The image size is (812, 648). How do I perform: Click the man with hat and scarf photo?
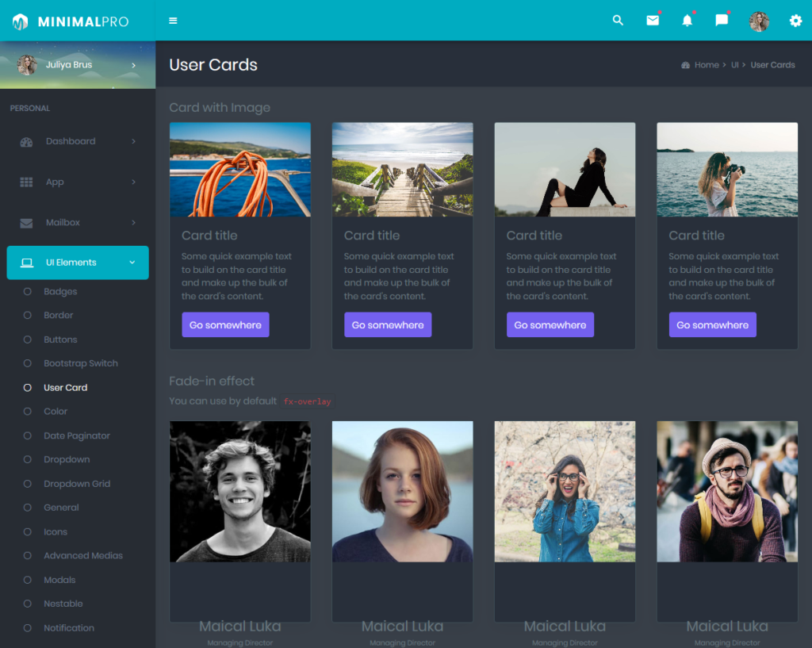pyautogui.click(x=727, y=492)
